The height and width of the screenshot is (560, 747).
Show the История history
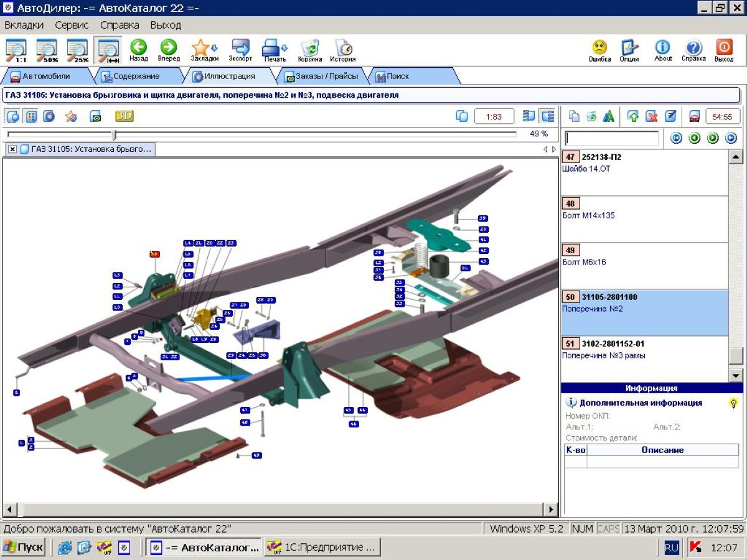(x=343, y=50)
